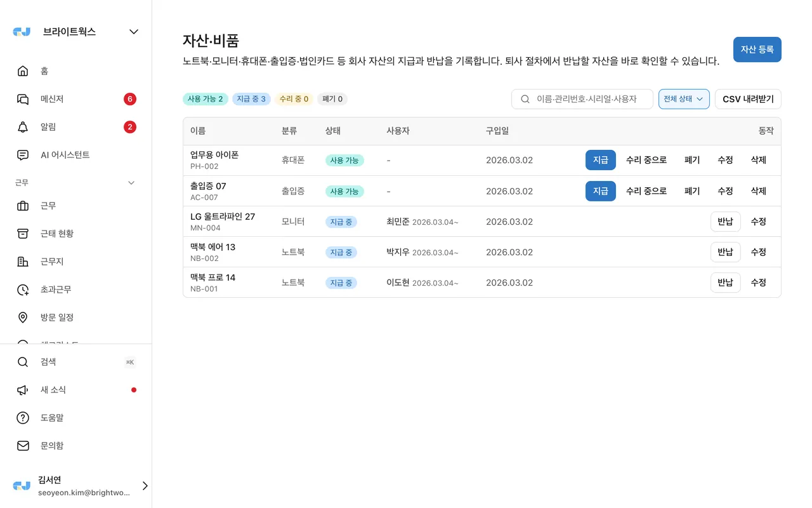
Task: Go to 홈 via house icon
Action: click(x=23, y=71)
